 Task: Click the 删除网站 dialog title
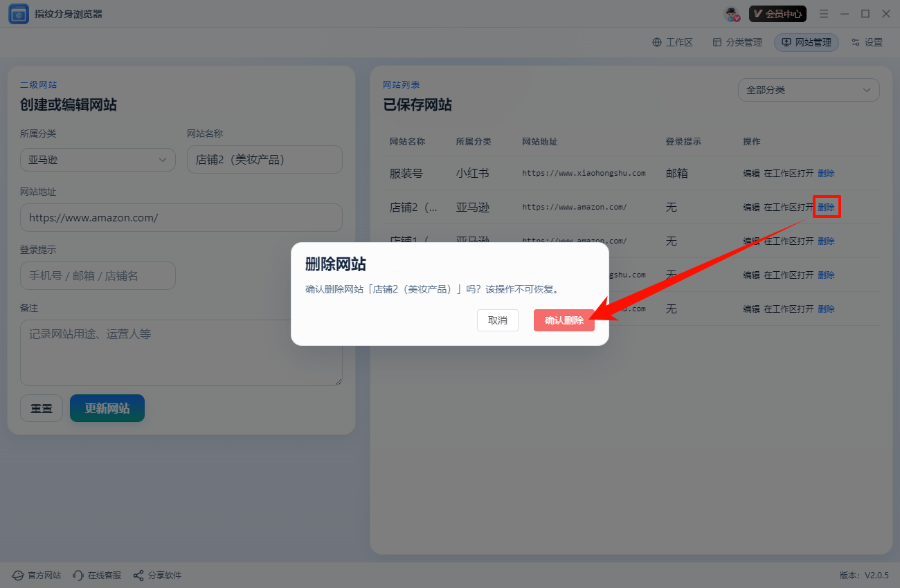(336, 264)
